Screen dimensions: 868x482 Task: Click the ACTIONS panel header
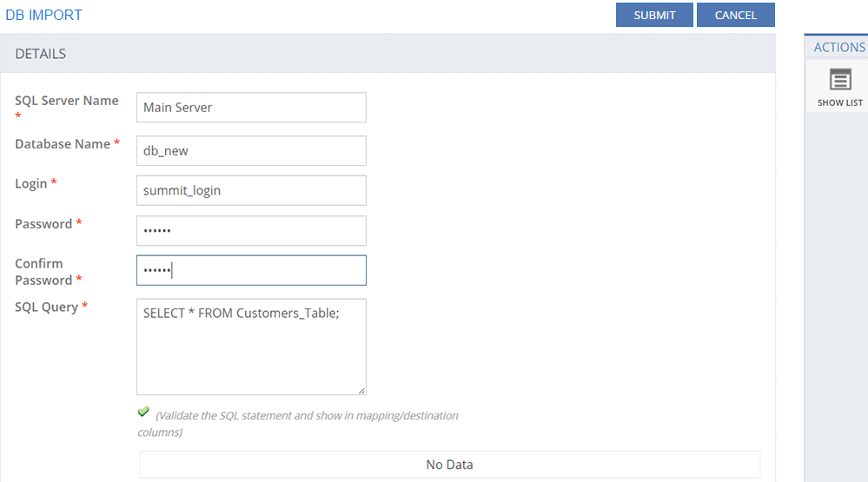click(x=838, y=48)
